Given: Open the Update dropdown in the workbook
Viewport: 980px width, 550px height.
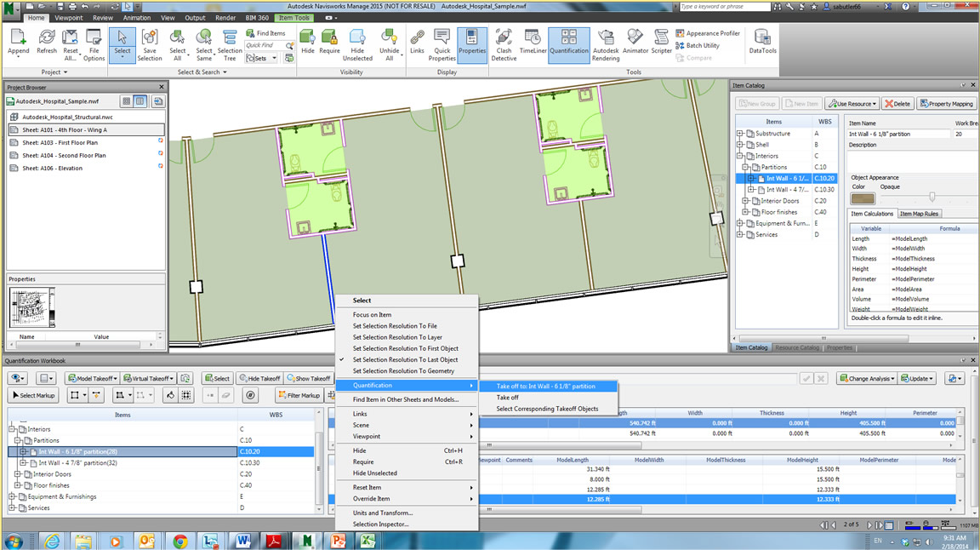Looking at the screenshot, I should [917, 379].
